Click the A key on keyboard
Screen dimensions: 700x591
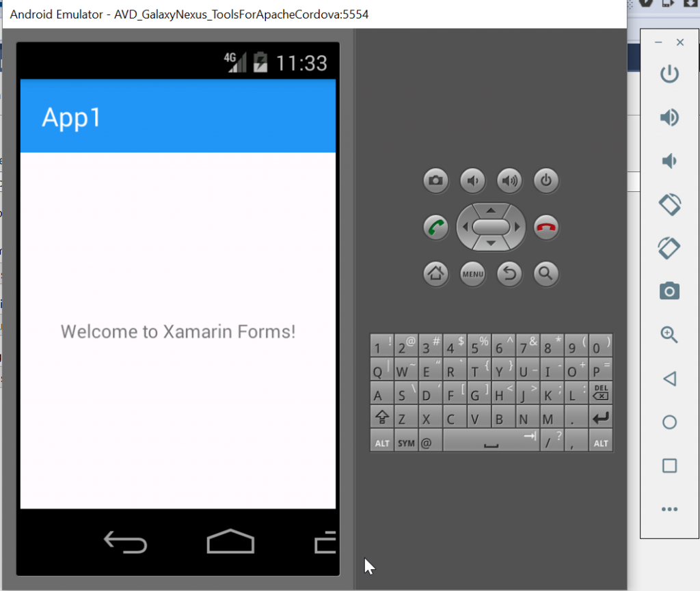point(381,393)
